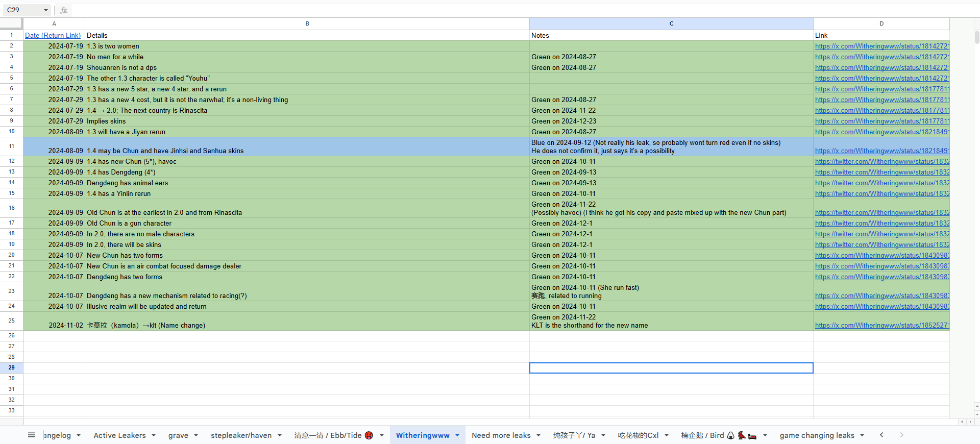Select the '2024-11-02' date cell
This screenshot has width=980, height=444.
[x=54, y=321]
